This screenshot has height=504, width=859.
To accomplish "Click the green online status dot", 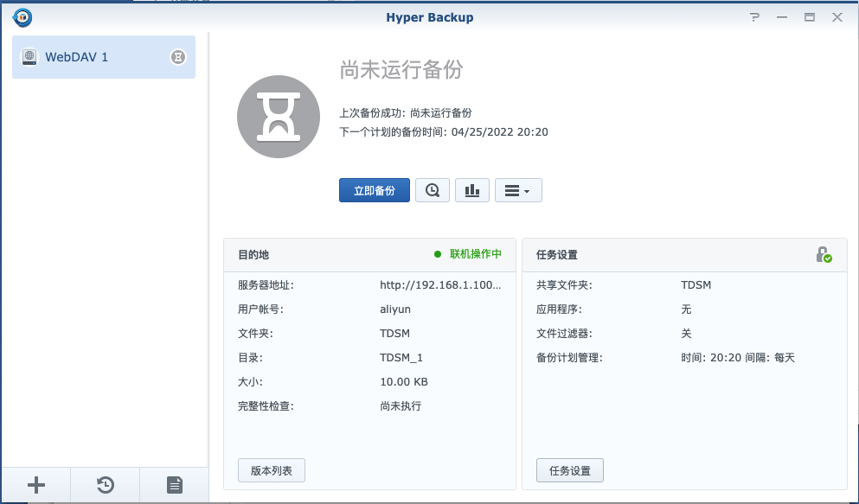I will (x=438, y=254).
